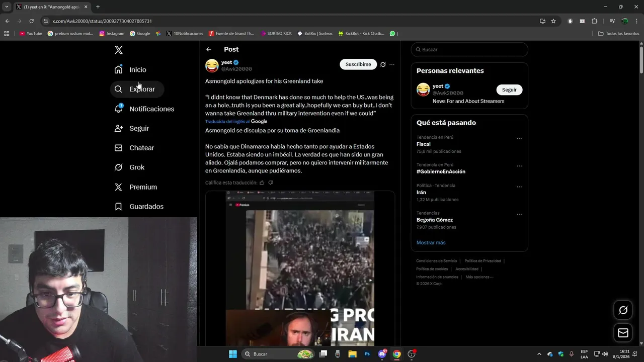Open the floating Grok button

click(x=623, y=310)
